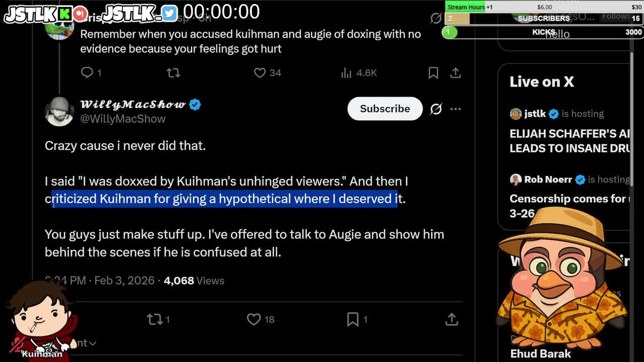Subscribe to WillyMacShow

coord(385,109)
